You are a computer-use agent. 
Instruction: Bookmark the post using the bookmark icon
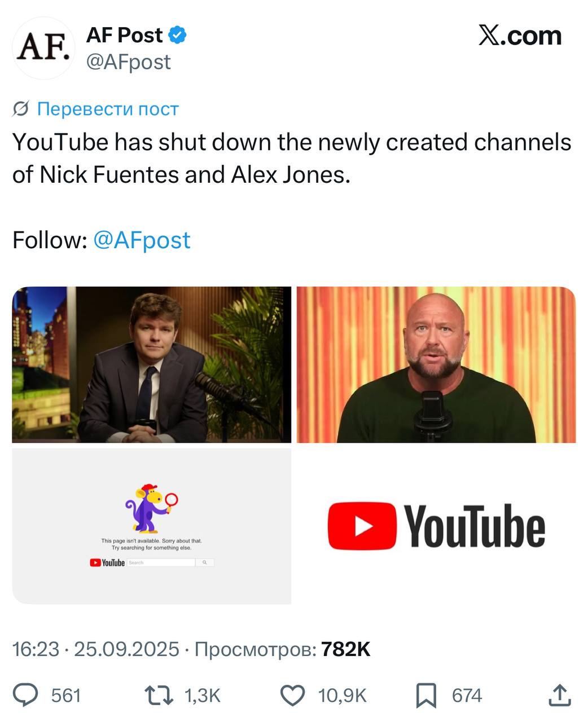[426, 695]
